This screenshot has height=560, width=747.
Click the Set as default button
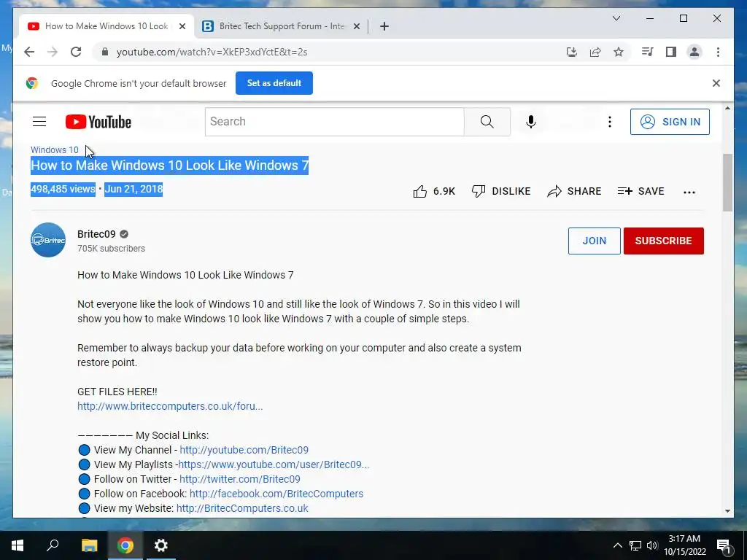[274, 83]
